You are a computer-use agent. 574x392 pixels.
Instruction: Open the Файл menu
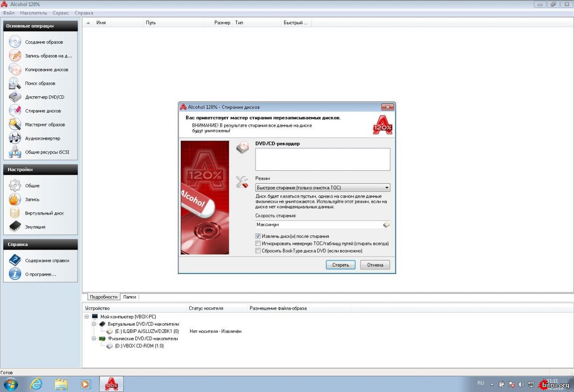point(9,13)
